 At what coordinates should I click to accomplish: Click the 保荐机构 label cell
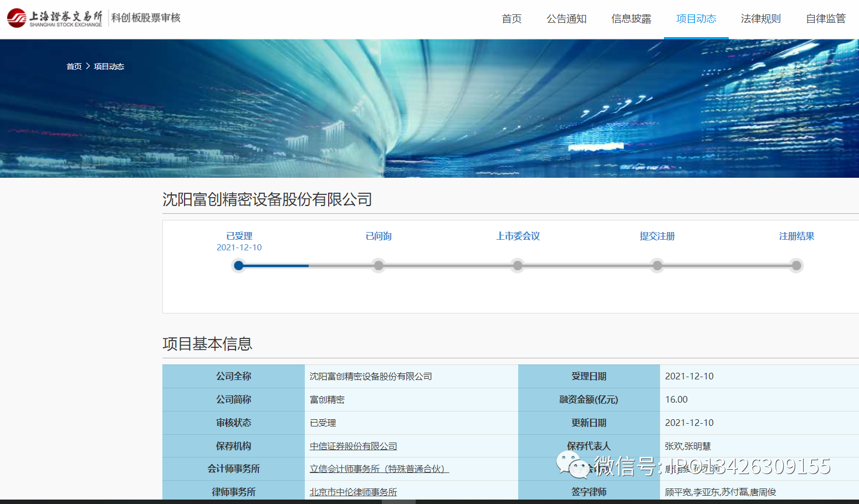pyautogui.click(x=233, y=446)
